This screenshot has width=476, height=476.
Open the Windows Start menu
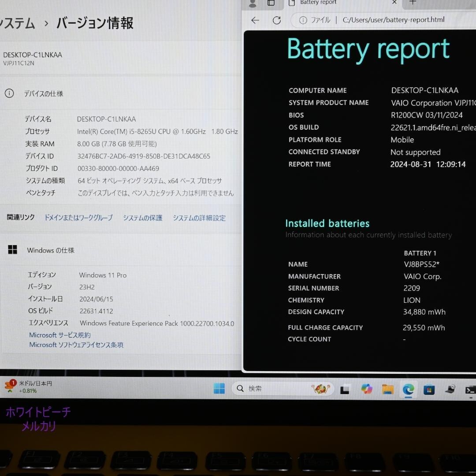tap(219, 388)
